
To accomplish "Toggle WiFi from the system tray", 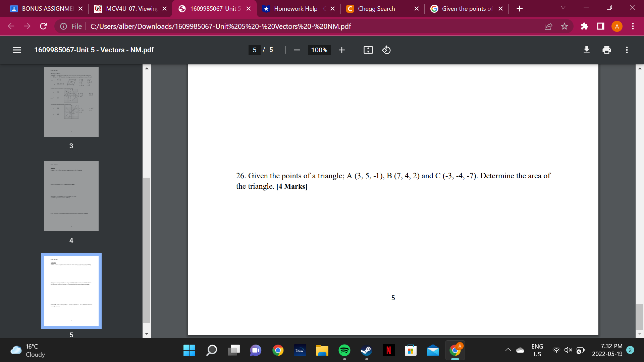I will (556, 350).
